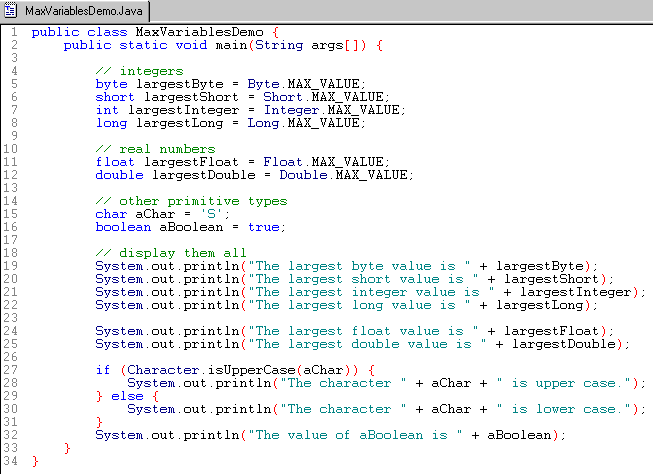Click 'Integer.MAX_VALUE' on line 7
Image resolution: width=653 pixels, height=474 pixels.
(331, 110)
